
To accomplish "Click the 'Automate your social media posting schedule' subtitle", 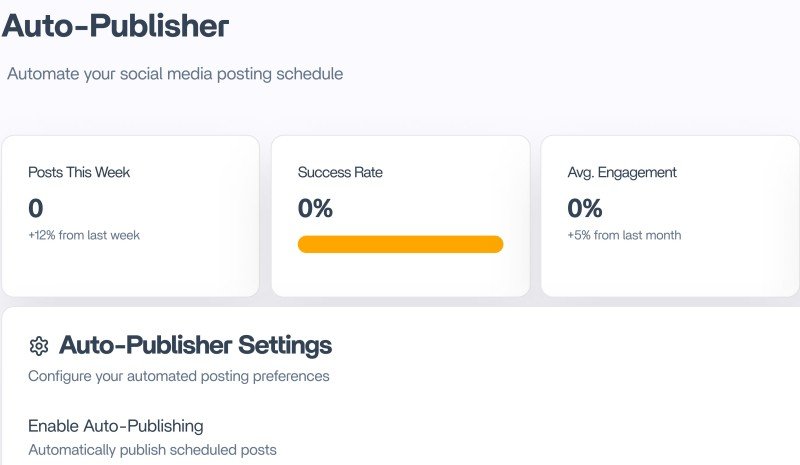I will [x=175, y=74].
